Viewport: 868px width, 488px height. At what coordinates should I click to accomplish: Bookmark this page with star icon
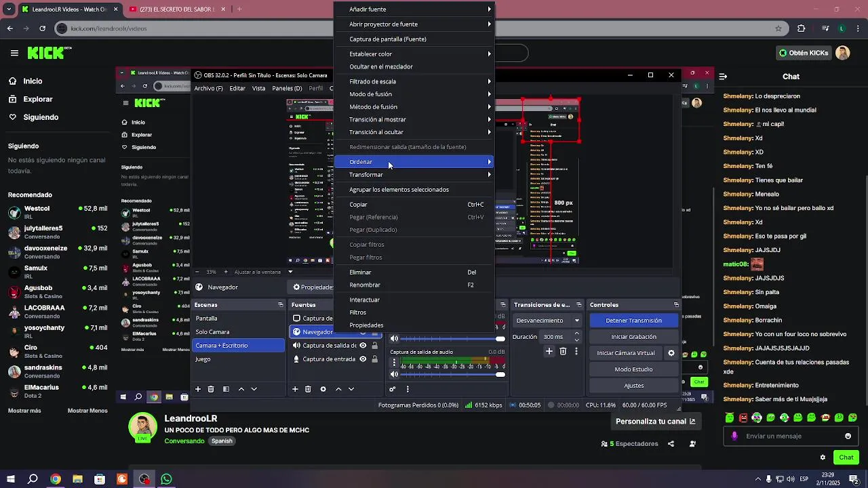coord(778,28)
